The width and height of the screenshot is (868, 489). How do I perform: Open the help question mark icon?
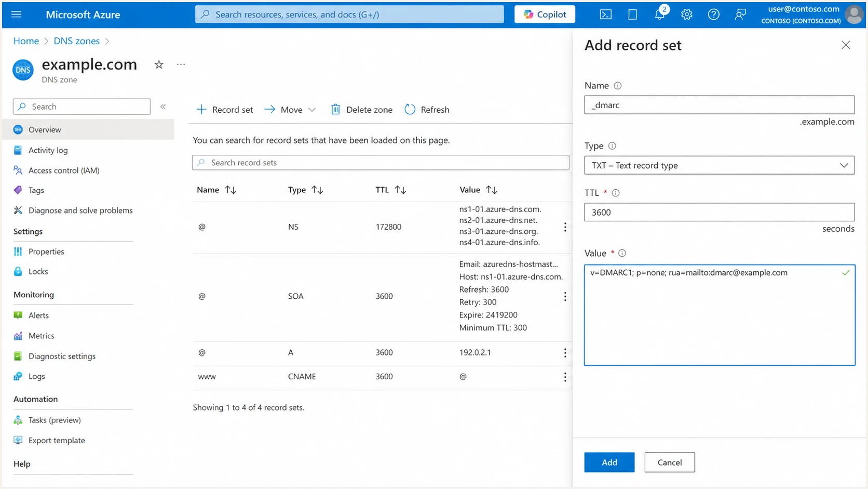(713, 15)
